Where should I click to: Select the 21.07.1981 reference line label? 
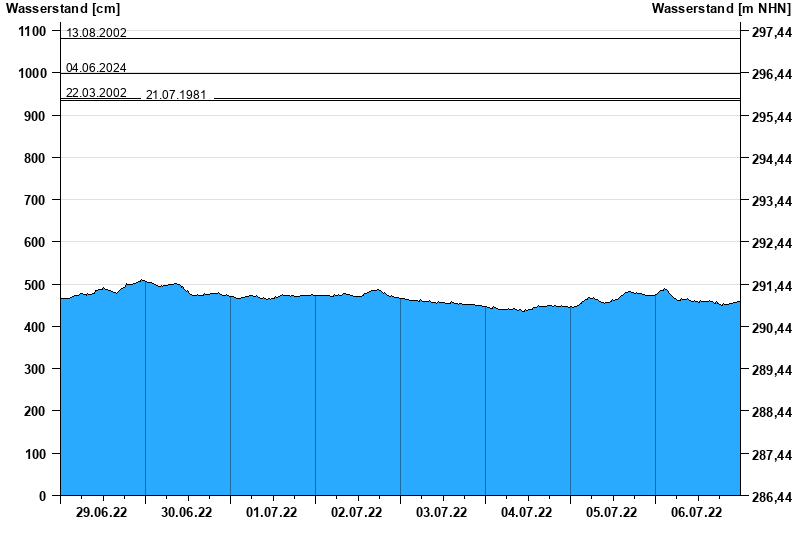tap(176, 95)
